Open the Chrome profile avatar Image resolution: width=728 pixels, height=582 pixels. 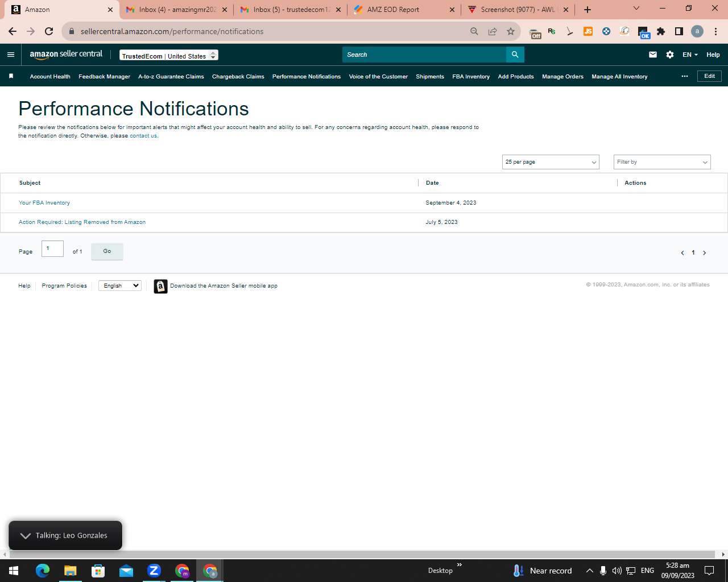697,31
